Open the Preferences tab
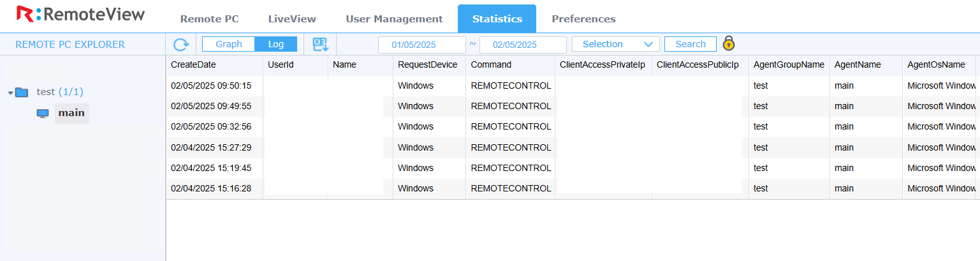 pos(583,19)
